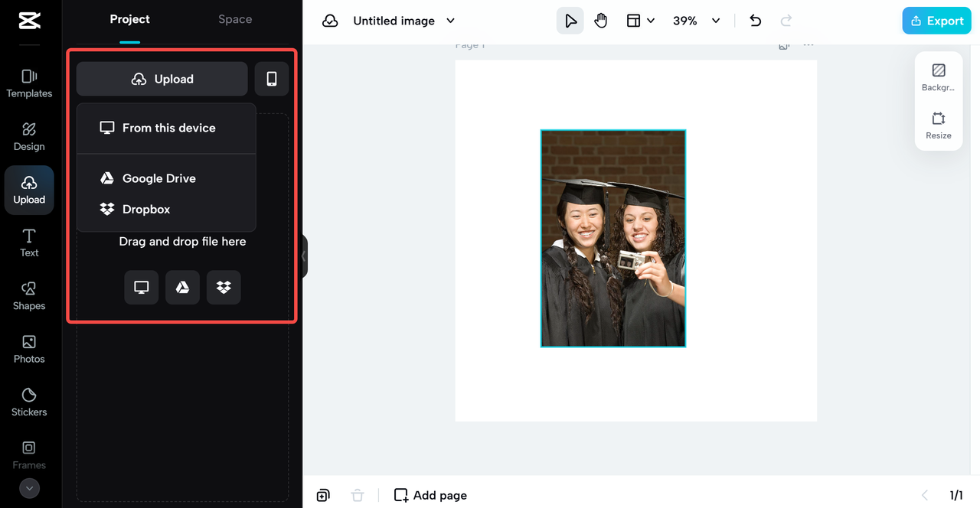980x508 pixels.
Task: Switch to the Space tab
Action: pyautogui.click(x=234, y=19)
